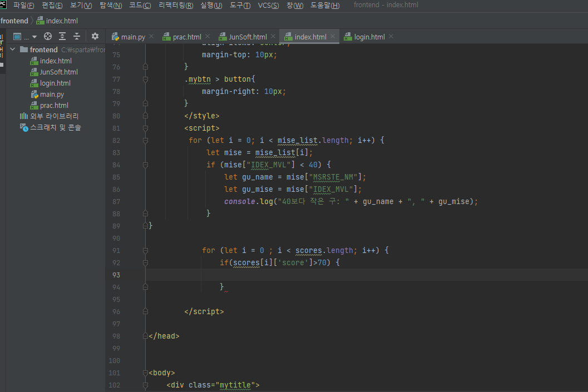Click the PyCharm logo icon
Viewport: 588px width, 392px height.
(x=3, y=4)
